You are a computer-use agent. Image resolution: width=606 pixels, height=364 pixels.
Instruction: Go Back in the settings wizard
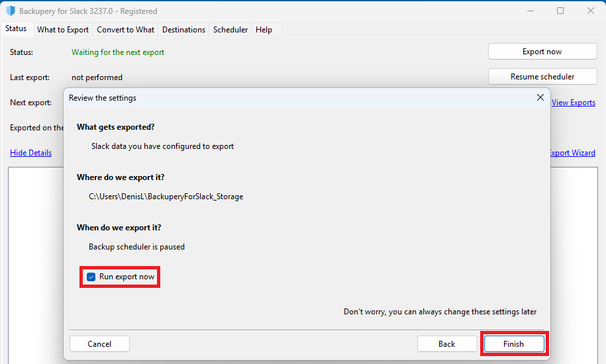tap(447, 344)
